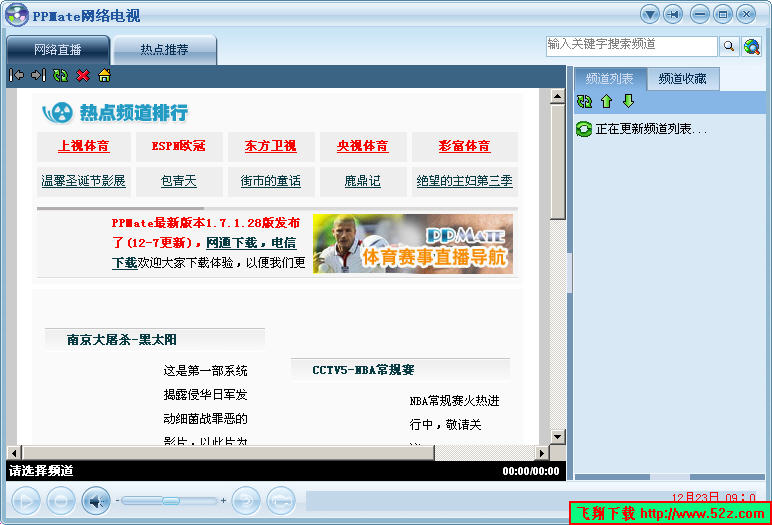
Task: Open the ESPN欧冠 channel link
Action: click(x=178, y=146)
